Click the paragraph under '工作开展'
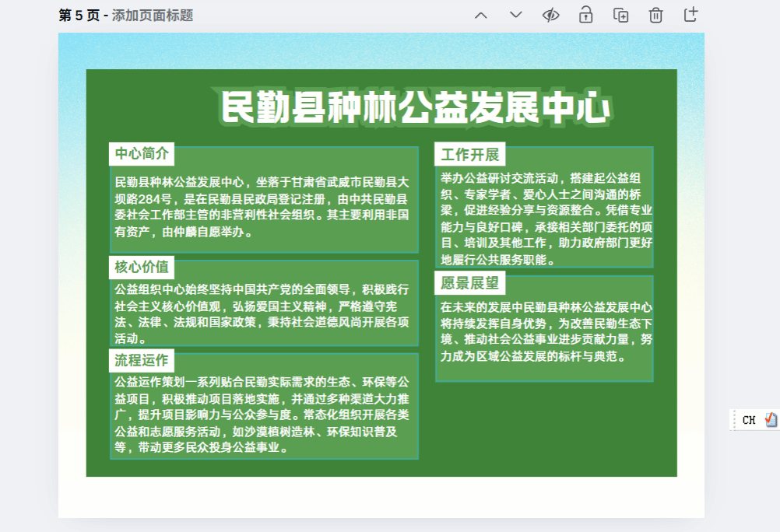Image resolution: width=780 pixels, height=532 pixels. click(545, 219)
